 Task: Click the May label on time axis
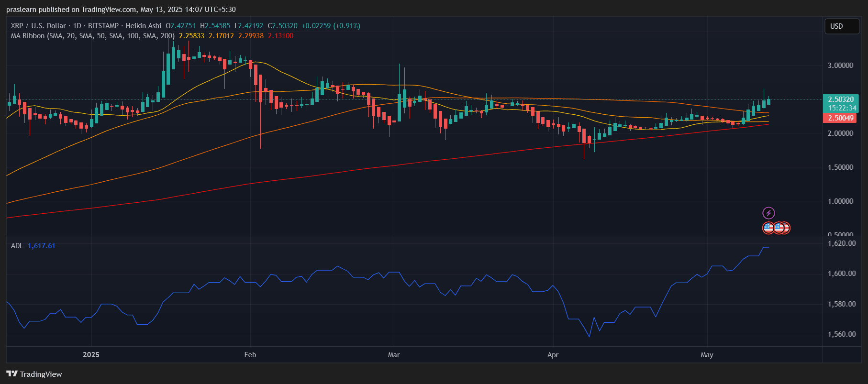point(707,355)
